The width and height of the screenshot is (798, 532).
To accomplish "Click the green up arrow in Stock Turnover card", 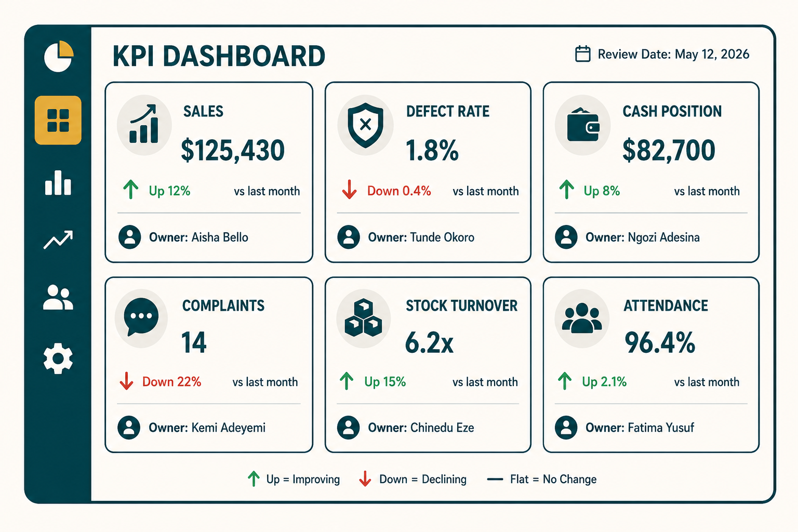I will click(x=347, y=381).
